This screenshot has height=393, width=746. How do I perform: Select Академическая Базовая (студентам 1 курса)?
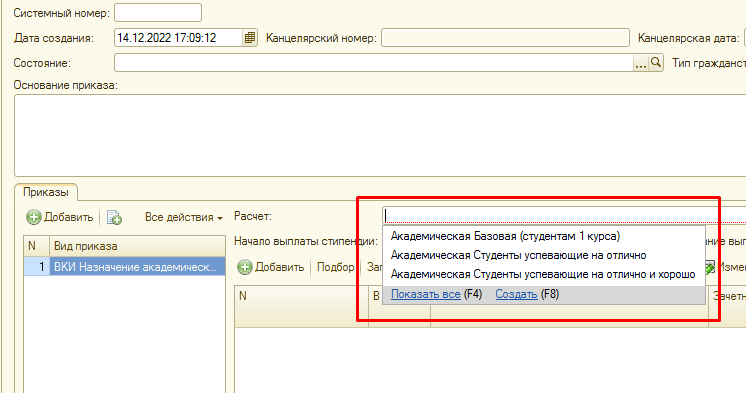pyautogui.click(x=505, y=236)
